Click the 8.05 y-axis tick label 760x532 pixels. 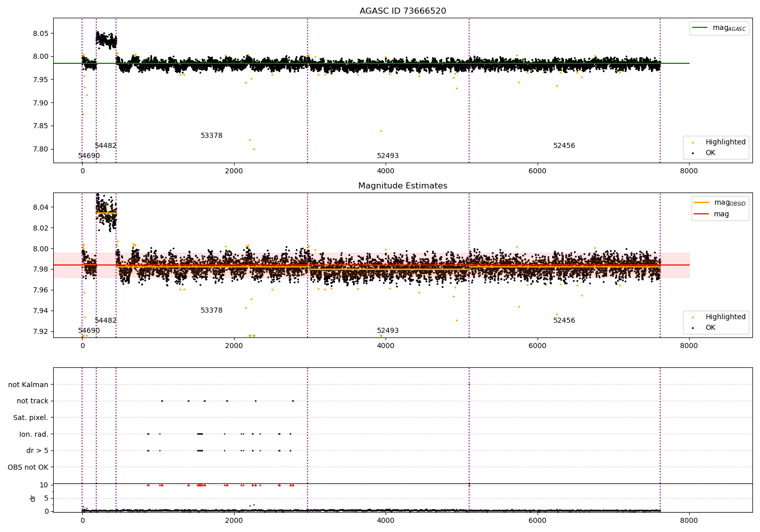40,33
